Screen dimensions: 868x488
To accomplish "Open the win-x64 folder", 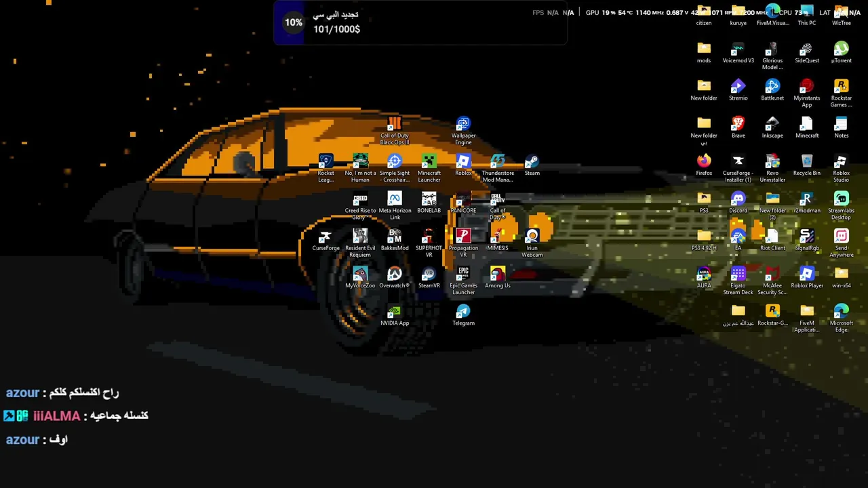I will click(841, 277).
